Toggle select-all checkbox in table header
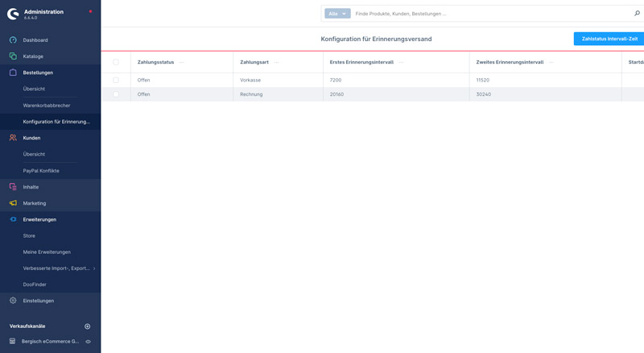The width and height of the screenshot is (644, 353). [116, 62]
